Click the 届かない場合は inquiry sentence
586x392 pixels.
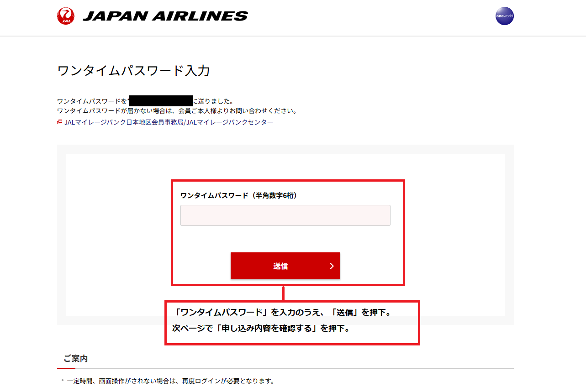point(177,111)
